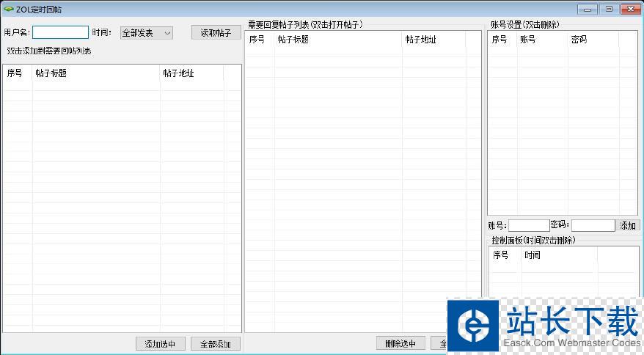
Task: Click 帖子地址 header in 需要回复帖子列表
Action: [433, 40]
